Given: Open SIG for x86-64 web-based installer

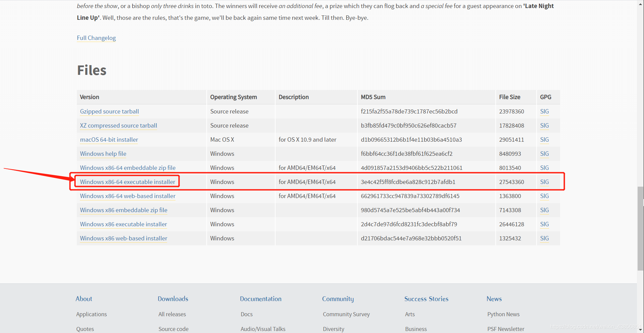Looking at the screenshot, I should (x=544, y=196).
